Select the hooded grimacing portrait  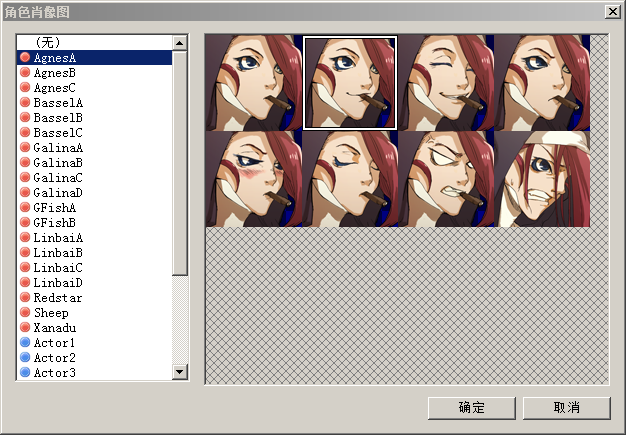542,179
